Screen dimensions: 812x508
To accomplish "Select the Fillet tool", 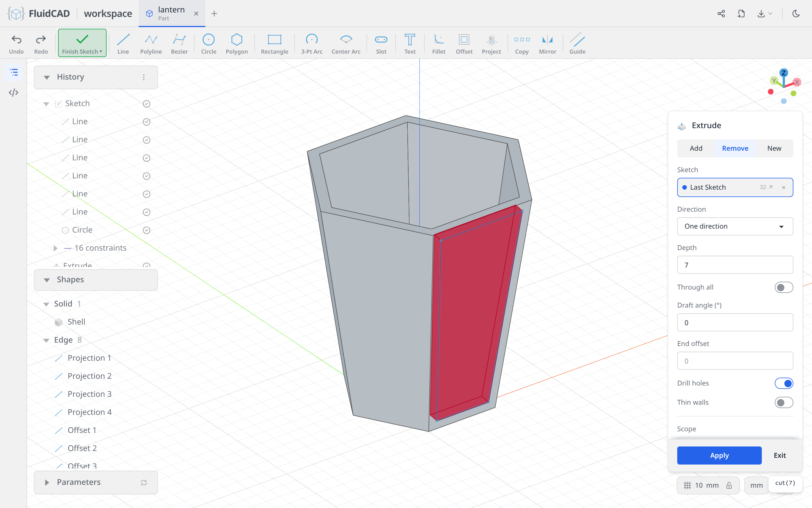I will [x=438, y=43].
